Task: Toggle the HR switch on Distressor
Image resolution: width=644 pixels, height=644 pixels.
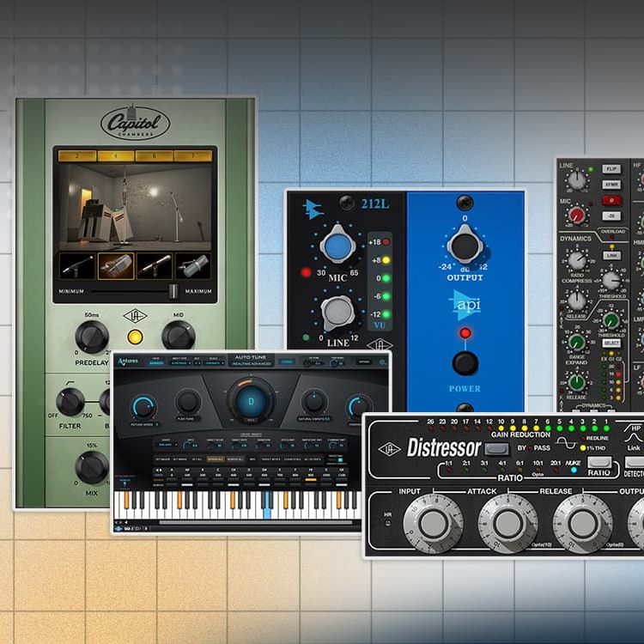Action: [x=387, y=523]
